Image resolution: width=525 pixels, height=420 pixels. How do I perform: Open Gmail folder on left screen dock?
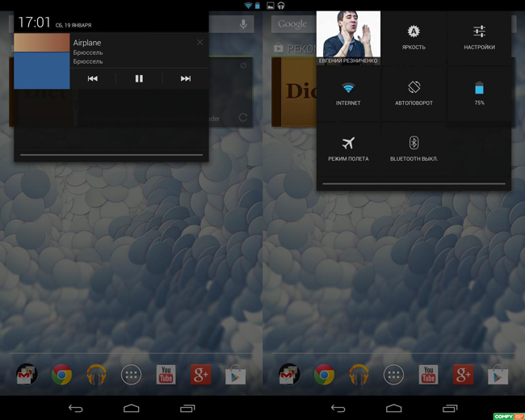[27, 375]
